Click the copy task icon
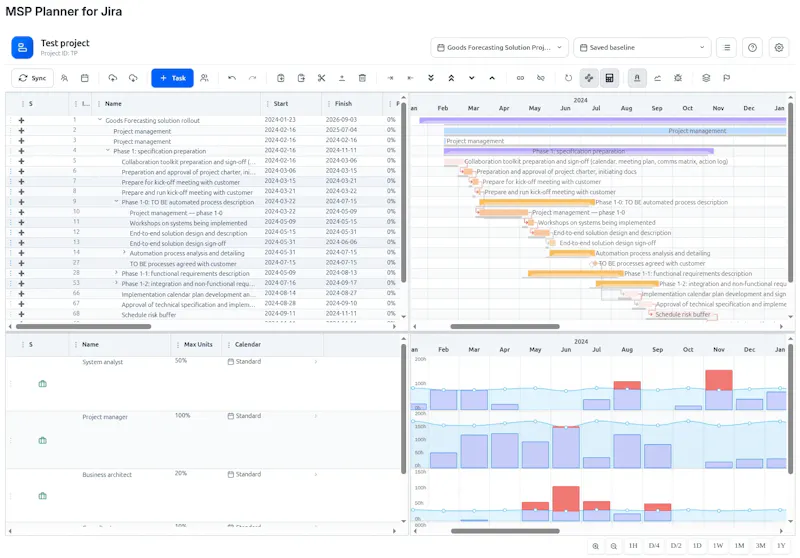The width and height of the screenshot is (800, 558). click(281, 78)
